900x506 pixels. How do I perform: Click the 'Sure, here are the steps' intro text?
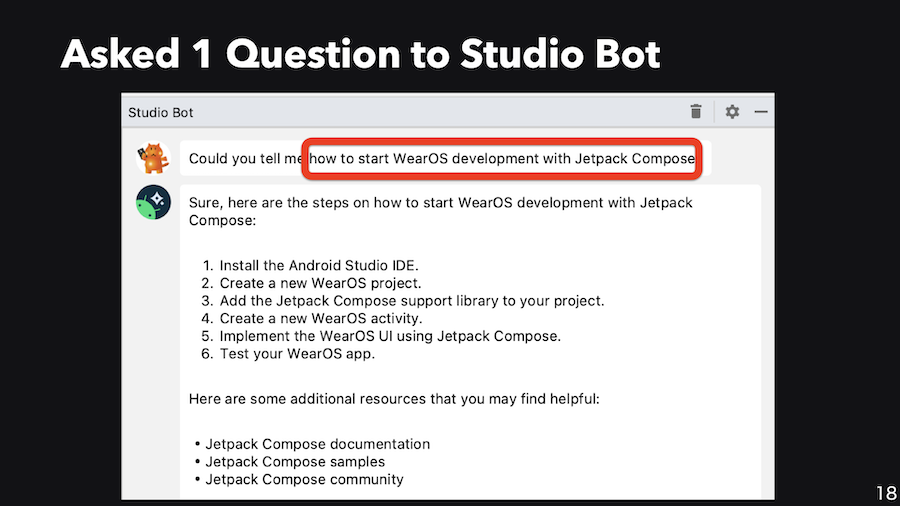coord(441,211)
